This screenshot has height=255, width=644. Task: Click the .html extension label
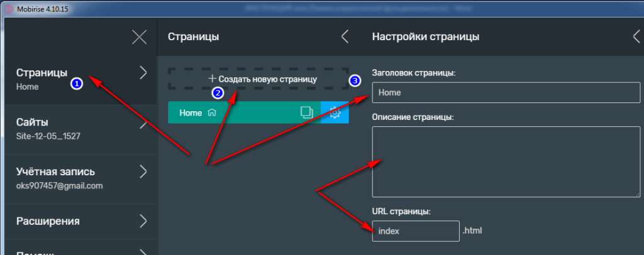point(472,231)
